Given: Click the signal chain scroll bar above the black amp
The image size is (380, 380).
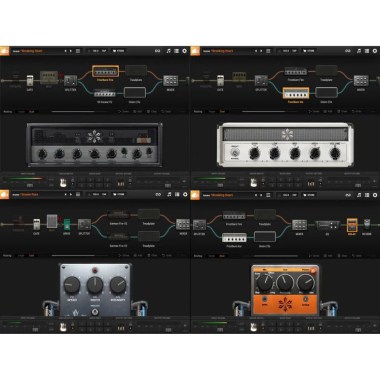Looking at the screenshot, I should (x=79, y=112).
